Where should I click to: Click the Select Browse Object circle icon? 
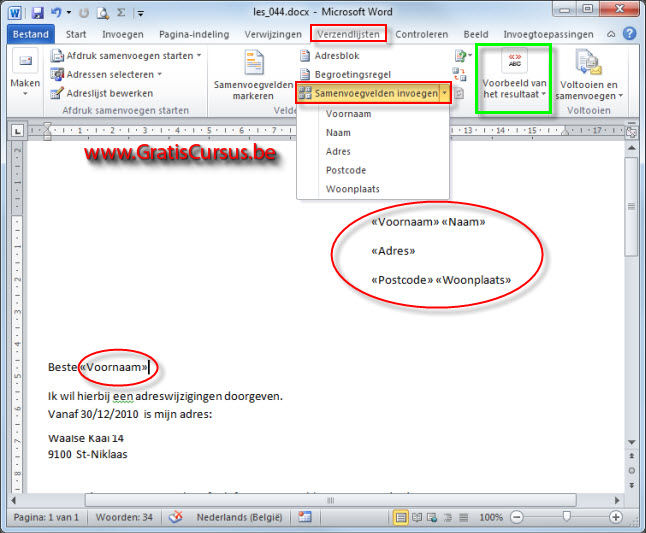coord(631,470)
